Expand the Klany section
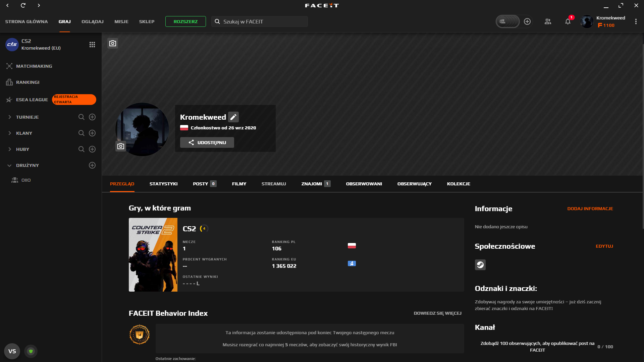 tap(9, 133)
